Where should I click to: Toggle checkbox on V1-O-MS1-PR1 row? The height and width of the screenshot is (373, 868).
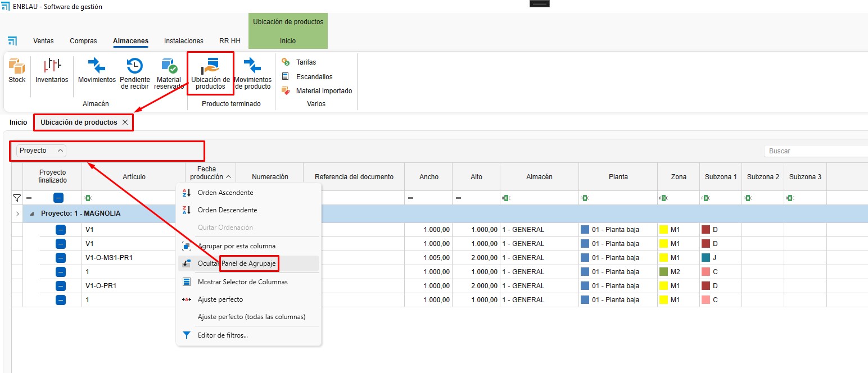(61, 258)
